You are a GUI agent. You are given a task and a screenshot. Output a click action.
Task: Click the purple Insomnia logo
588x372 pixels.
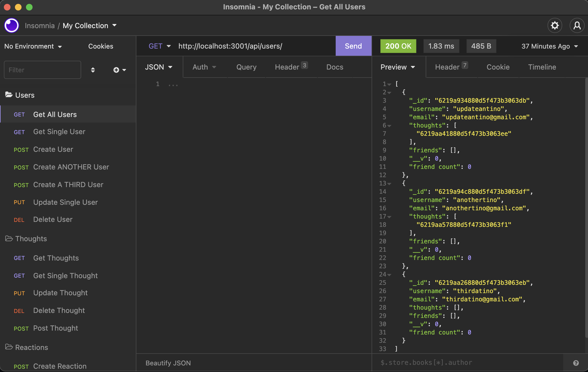[x=11, y=25]
